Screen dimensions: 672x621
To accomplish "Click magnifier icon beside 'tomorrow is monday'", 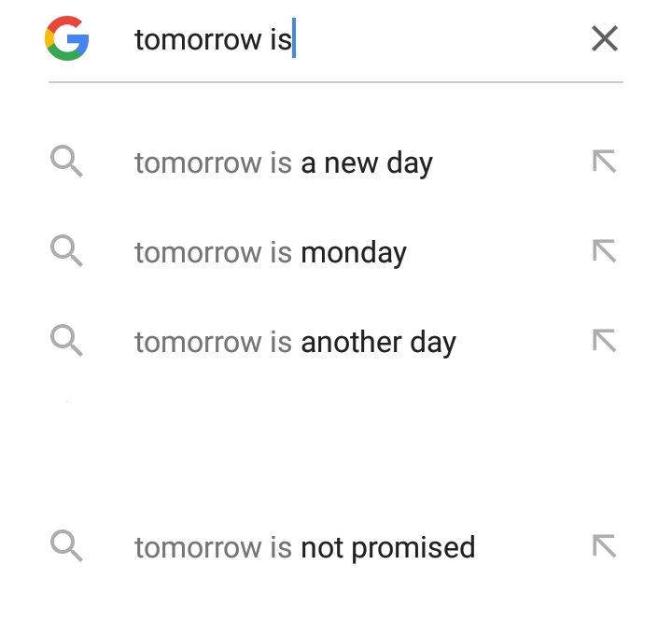I will click(x=66, y=252).
